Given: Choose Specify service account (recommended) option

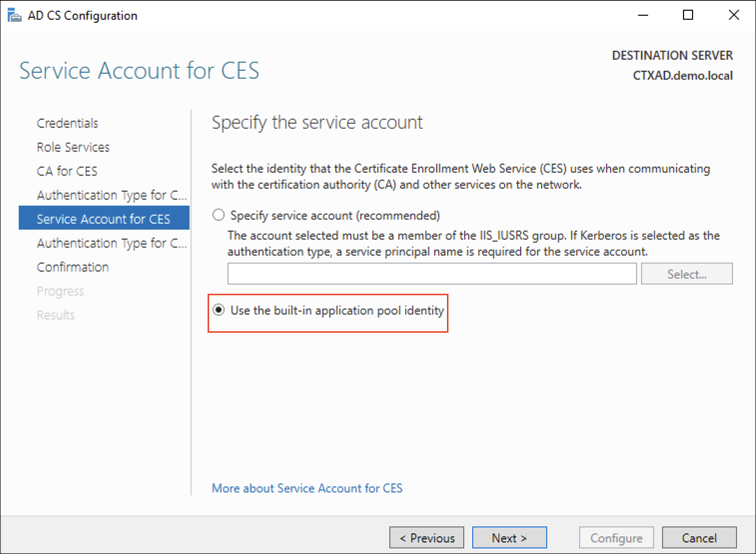Looking at the screenshot, I should 219,215.
